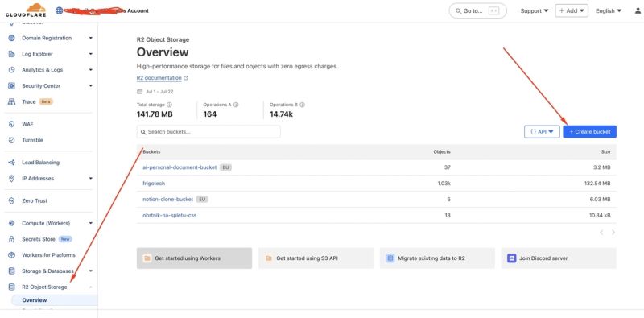Screen dimensions: 644x318
Task: Expand the Storage & Databases arrow
Action: pyautogui.click(x=90, y=271)
